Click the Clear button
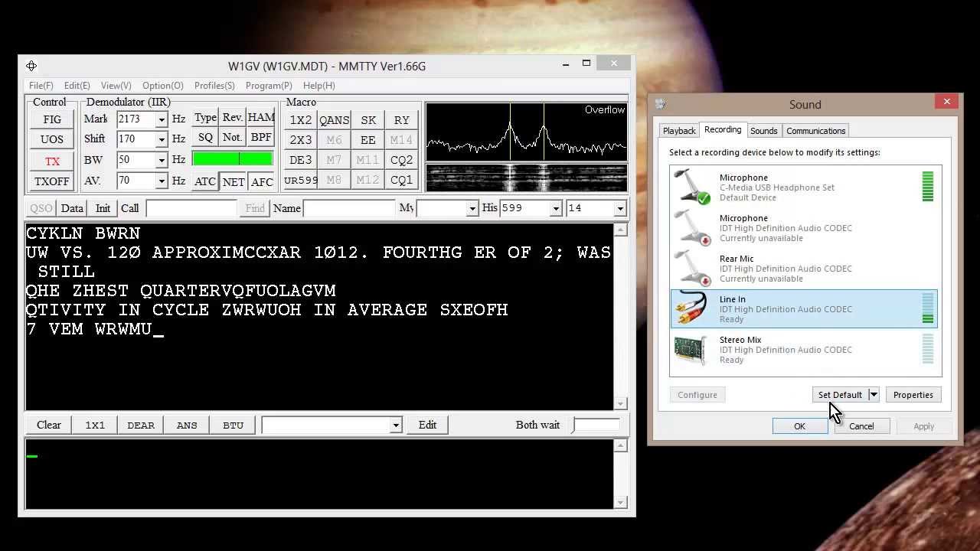 48,425
